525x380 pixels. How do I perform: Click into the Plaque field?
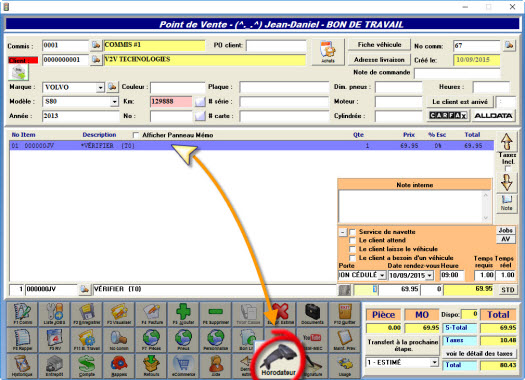[x=284, y=87]
